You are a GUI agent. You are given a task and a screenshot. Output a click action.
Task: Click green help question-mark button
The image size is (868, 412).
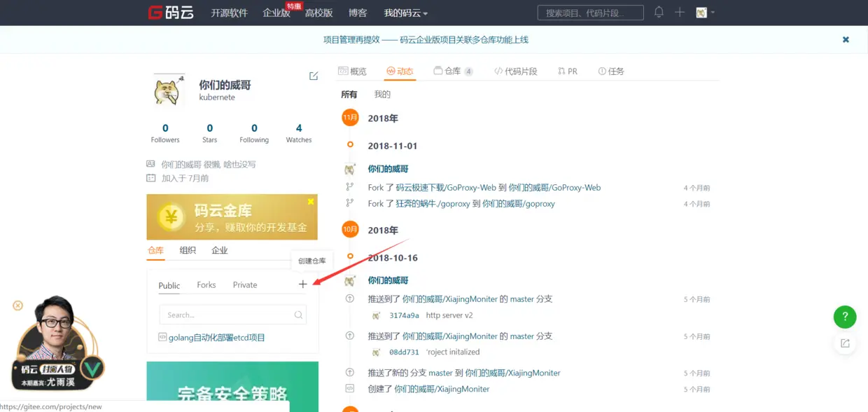pos(845,317)
